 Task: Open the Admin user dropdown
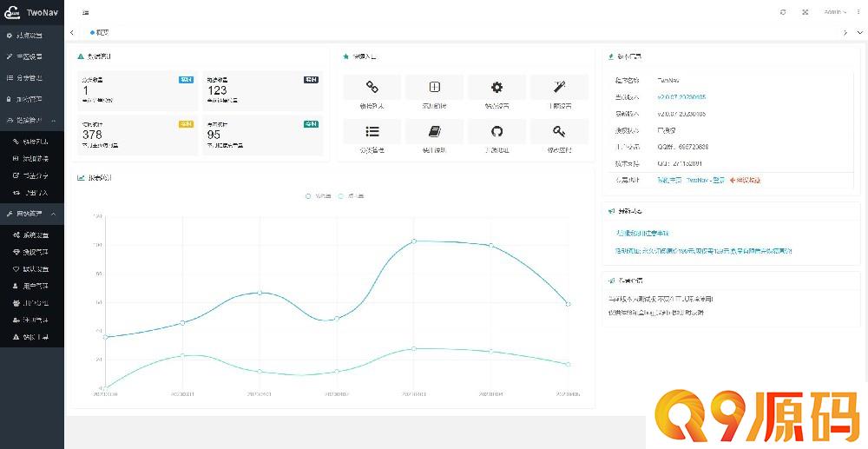835,12
